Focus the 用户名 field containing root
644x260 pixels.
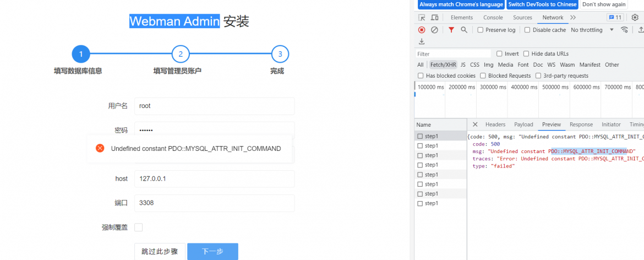click(x=215, y=106)
